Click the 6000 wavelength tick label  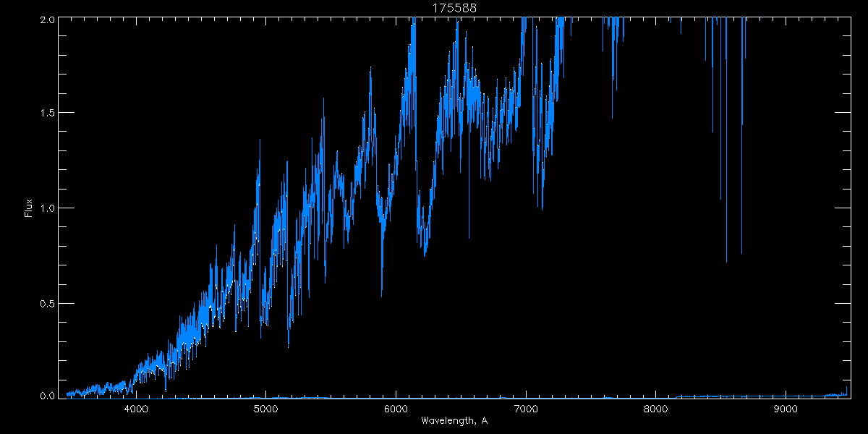[396, 409]
